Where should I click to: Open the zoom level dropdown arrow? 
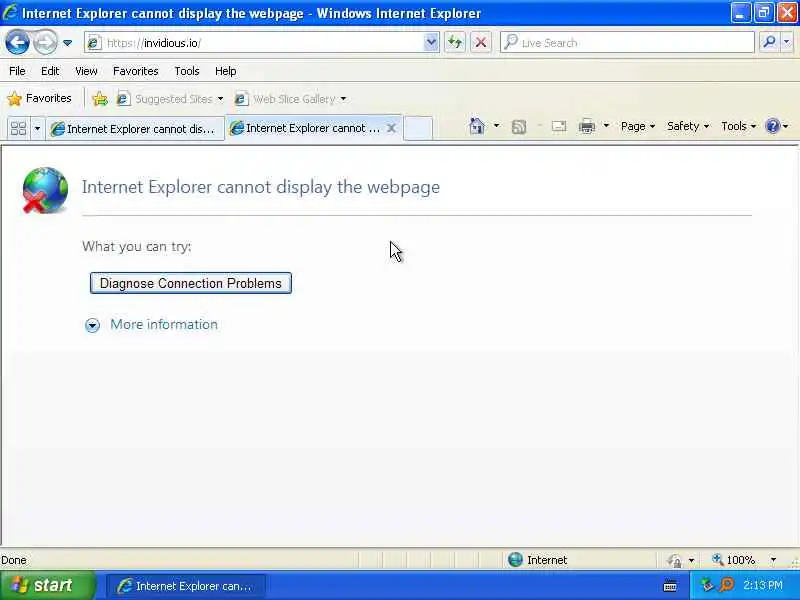click(x=773, y=560)
